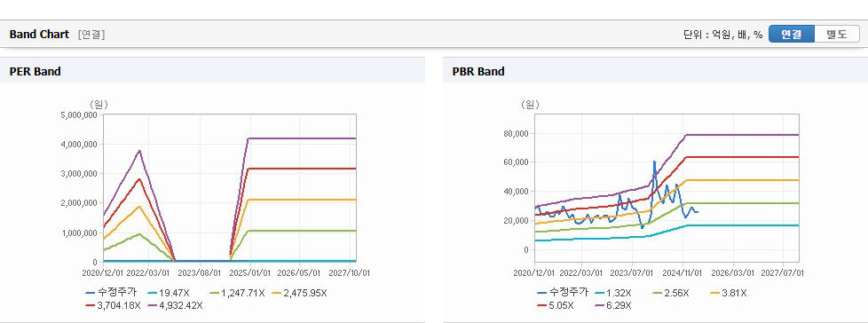Screen dimensions: 868x323
Task: Click the PER Band heading
Action: click(35, 71)
